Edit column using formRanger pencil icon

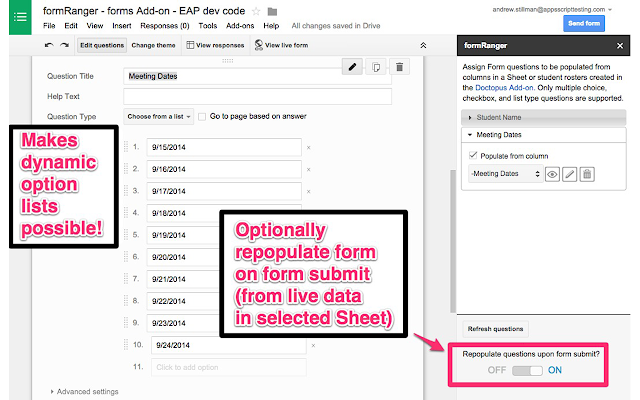[x=569, y=174]
